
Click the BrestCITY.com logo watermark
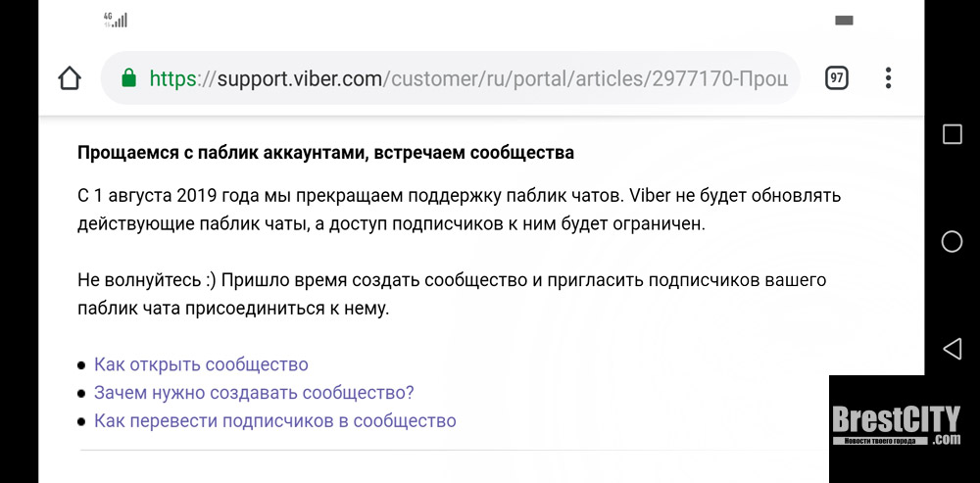click(x=897, y=426)
